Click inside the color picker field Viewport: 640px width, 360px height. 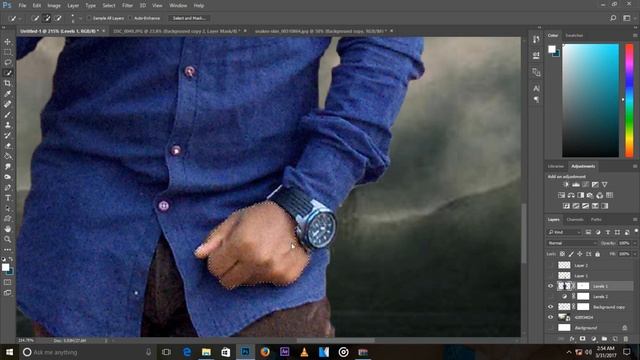point(591,100)
